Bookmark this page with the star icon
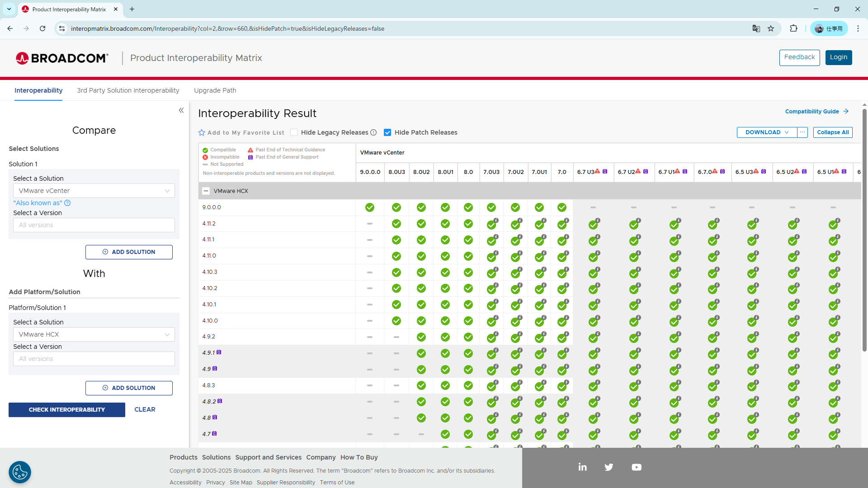Screen dimensions: 868x488 click(771, 28)
